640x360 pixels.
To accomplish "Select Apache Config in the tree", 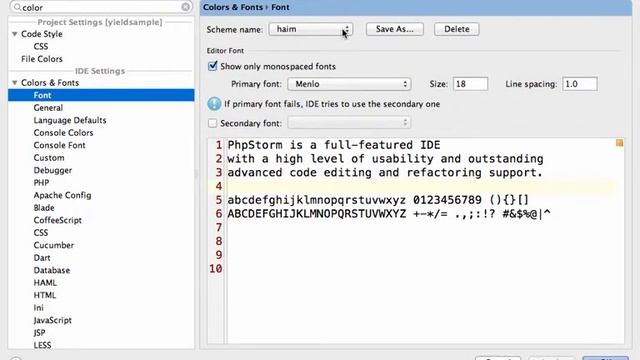I will click(62, 195).
